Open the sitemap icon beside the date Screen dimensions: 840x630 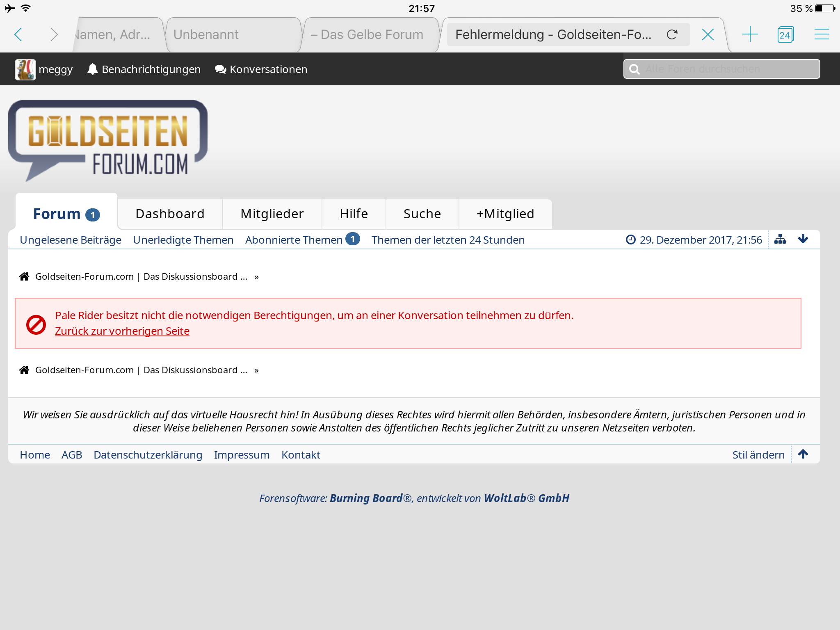[780, 240]
